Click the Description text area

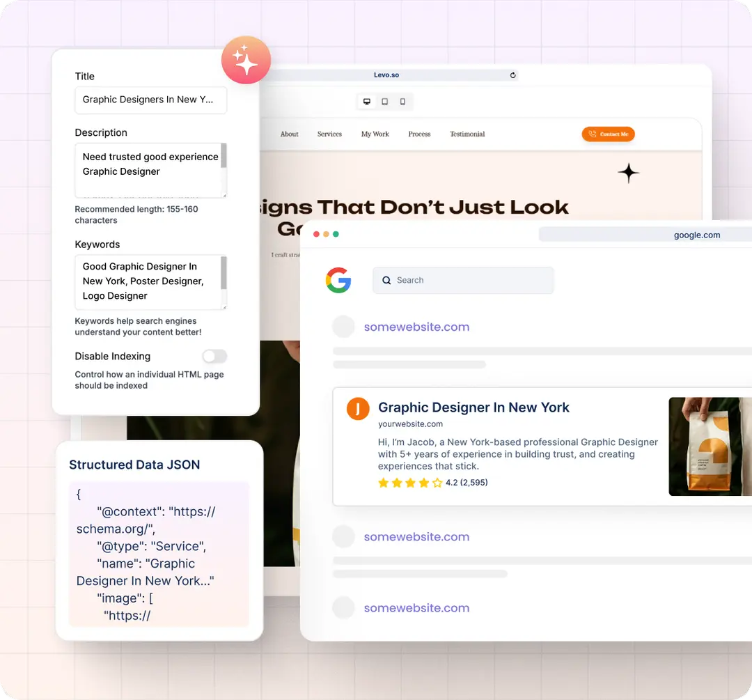tap(150, 171)
